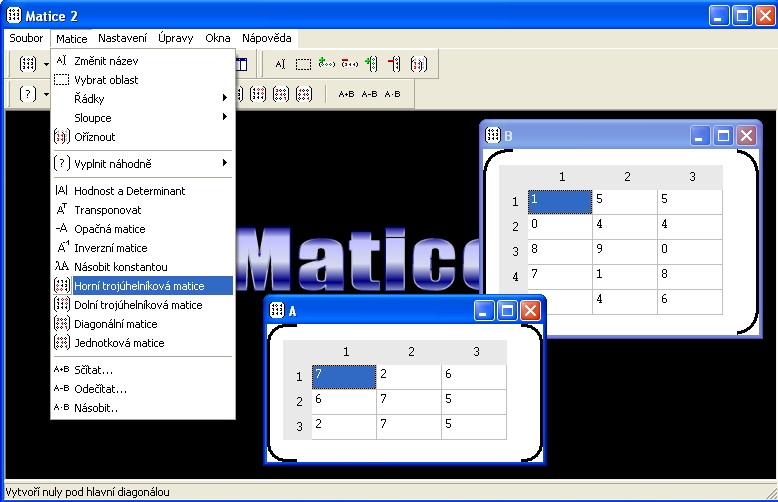Maximize the matrix A window
This screenshot has height=502, width=778.
tap(507, 311)
